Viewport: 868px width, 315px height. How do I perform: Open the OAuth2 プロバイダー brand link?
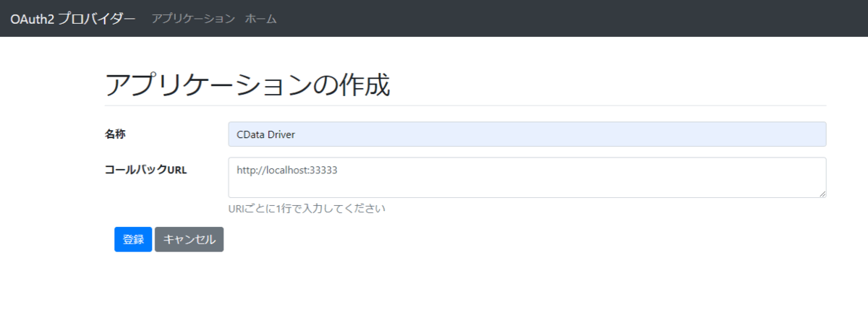point(72,18)
